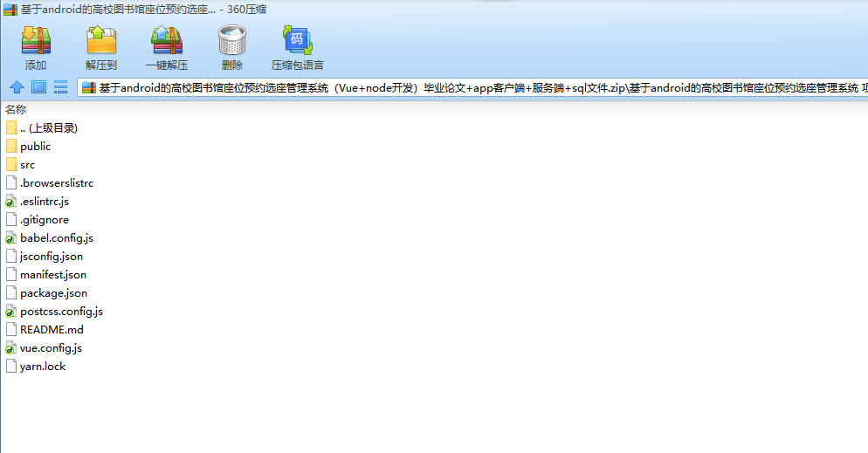The height and width of the screenshot is (453, 868).
Task: Select the postcss.config.js file name
Action: pyautogui.click(x=61, y=312)
